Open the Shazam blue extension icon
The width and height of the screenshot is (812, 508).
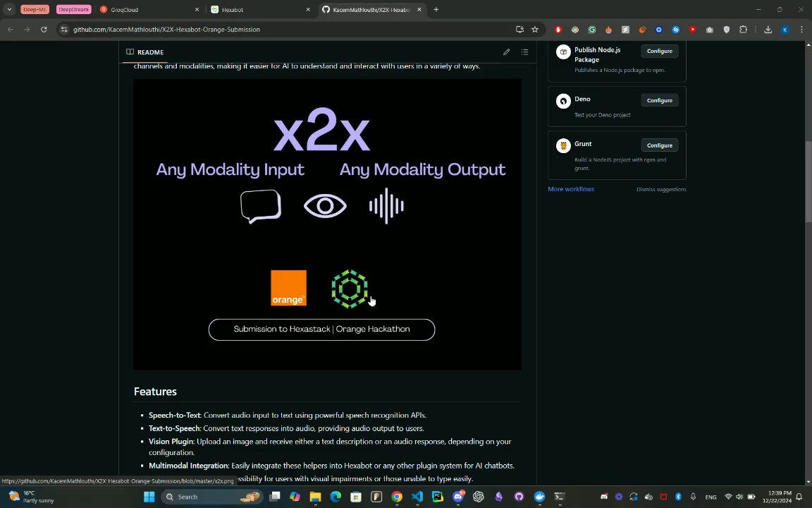tap(676, 30)
